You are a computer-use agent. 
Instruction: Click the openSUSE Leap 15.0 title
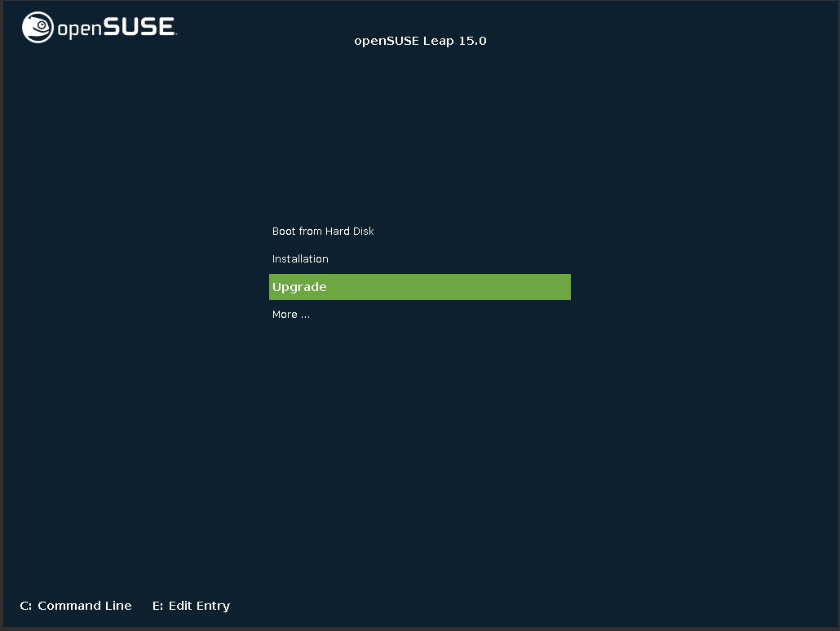[x=420, y=42]
